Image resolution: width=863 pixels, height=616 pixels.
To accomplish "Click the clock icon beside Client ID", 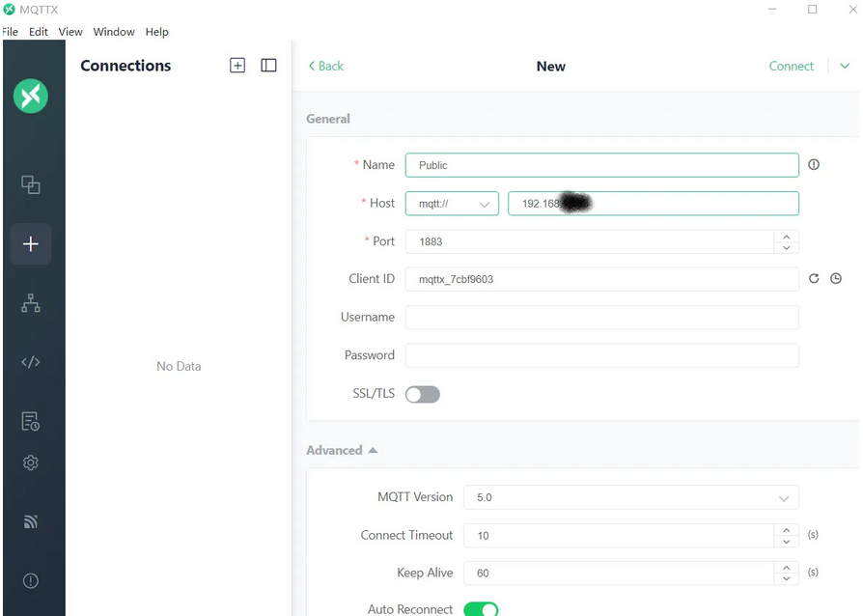I will pyautogui.click(x=835, y=278).
